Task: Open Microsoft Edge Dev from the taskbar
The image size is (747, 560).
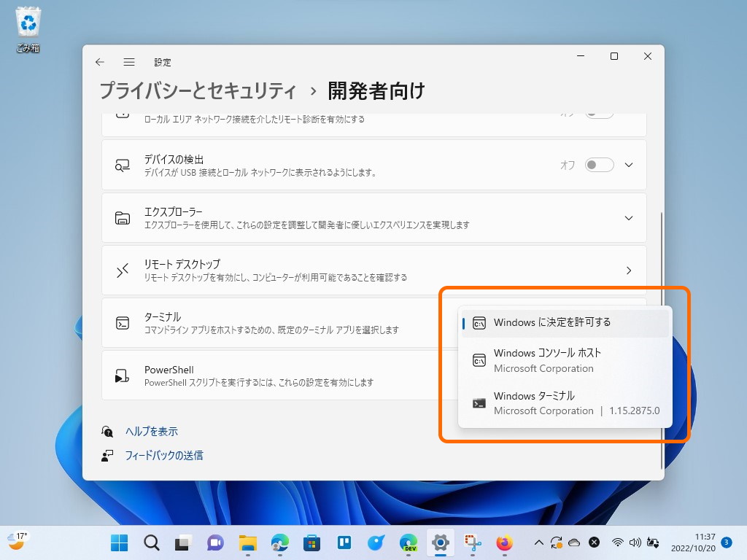Action: (408, 542)
